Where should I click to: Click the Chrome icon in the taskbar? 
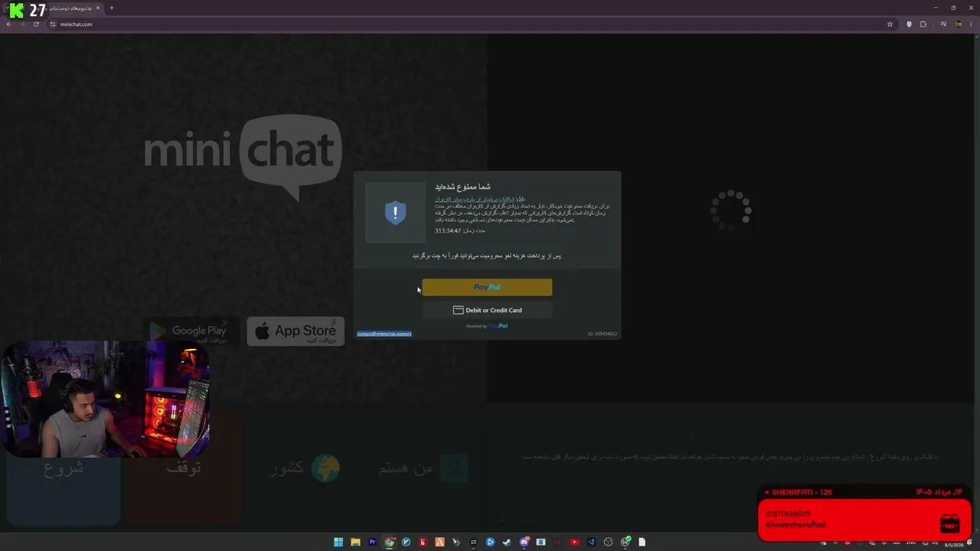click(x=389, y=542)
